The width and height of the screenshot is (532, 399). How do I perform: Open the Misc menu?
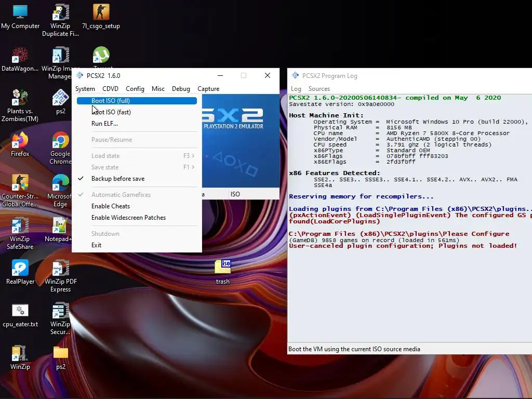[x=158, y=88]
